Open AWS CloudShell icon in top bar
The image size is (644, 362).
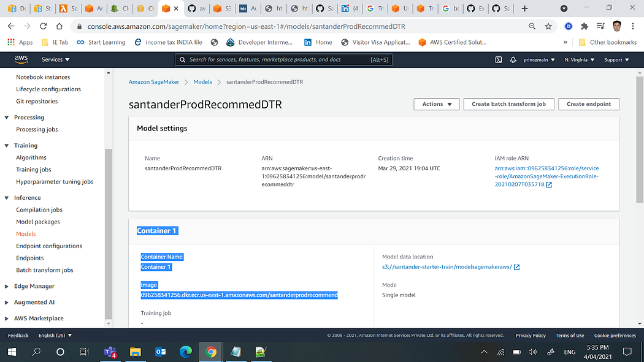point(498,60)
